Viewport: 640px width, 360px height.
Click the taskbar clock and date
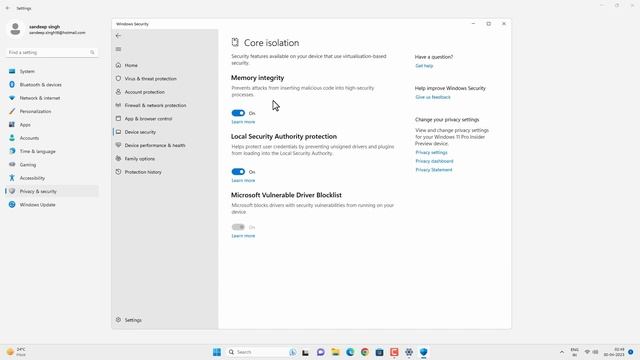(614, 352)
